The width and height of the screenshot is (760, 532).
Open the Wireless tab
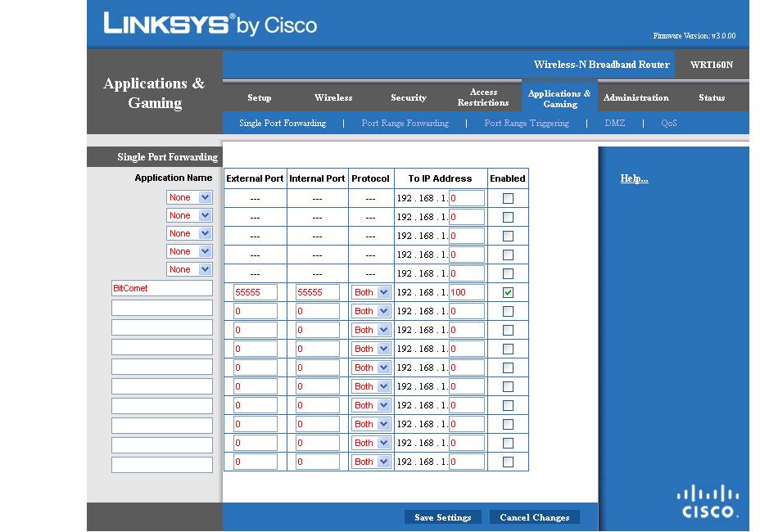point(333,97)
